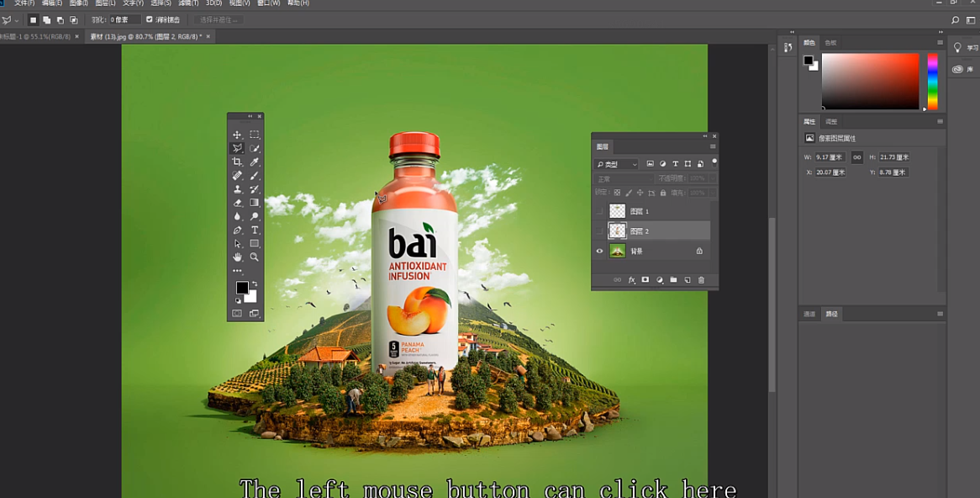
Task: Show layer 图层 1 visibility
Action: (x=599, y=211)
